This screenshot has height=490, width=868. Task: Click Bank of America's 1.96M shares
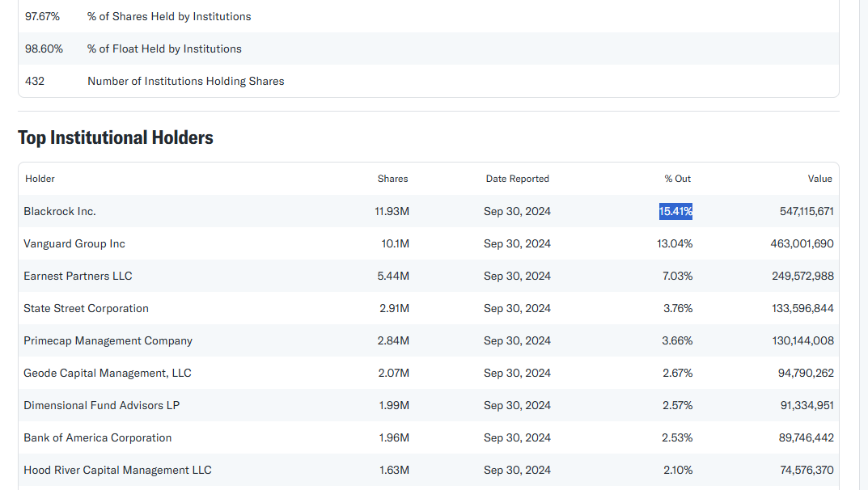[394, 438]
